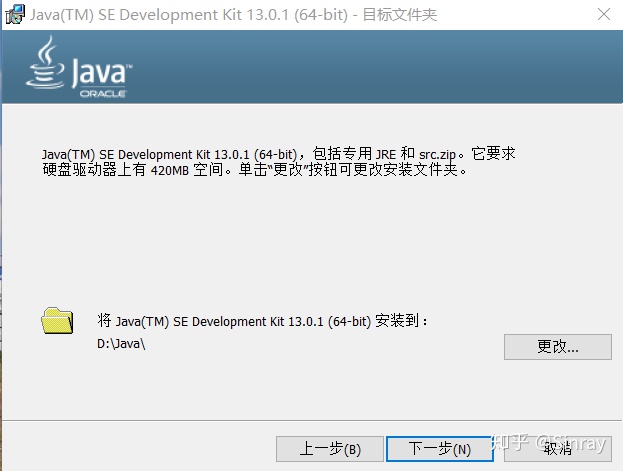Click the Java Oracle logo in banner
This screenshot has width=623, height=471.
[79, 66]
